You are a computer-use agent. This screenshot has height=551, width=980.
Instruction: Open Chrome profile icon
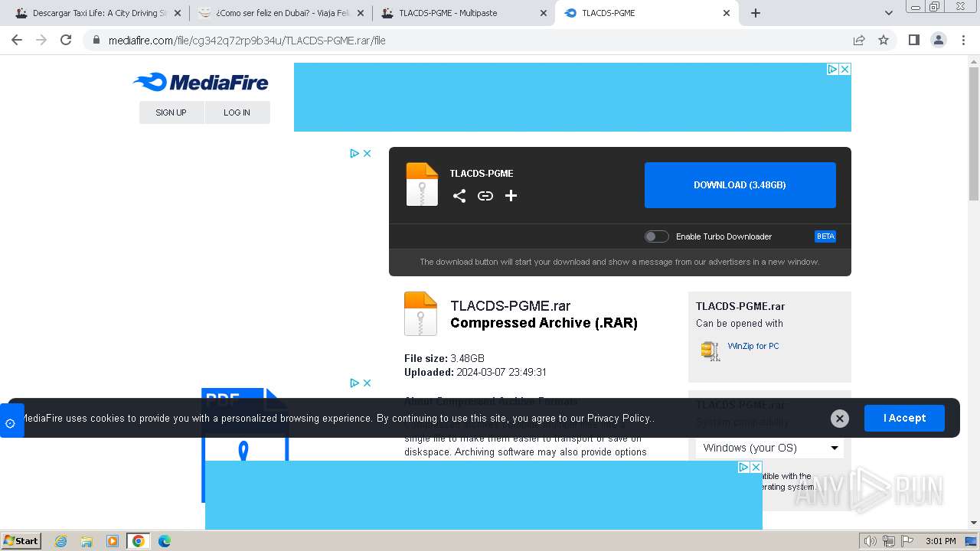(x=938, y=40)
